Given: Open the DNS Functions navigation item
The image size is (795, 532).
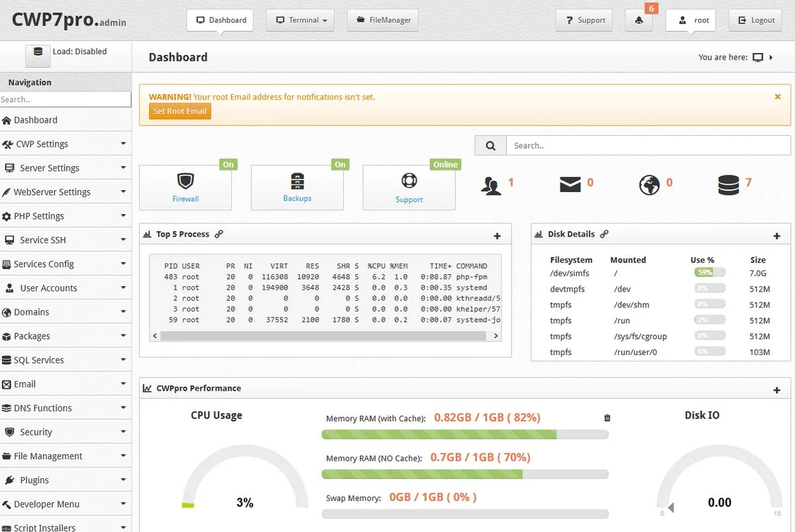Looking at the screenshot, I should (x=66, y=408).
